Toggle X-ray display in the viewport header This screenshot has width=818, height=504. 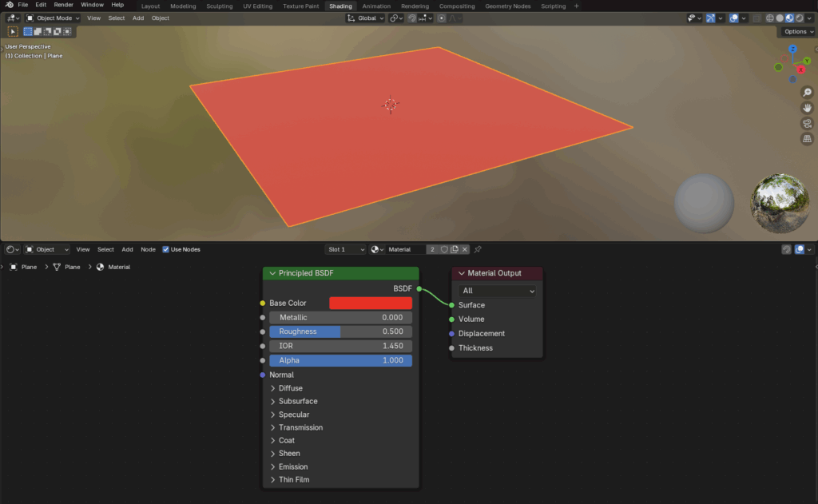point(757,18)
